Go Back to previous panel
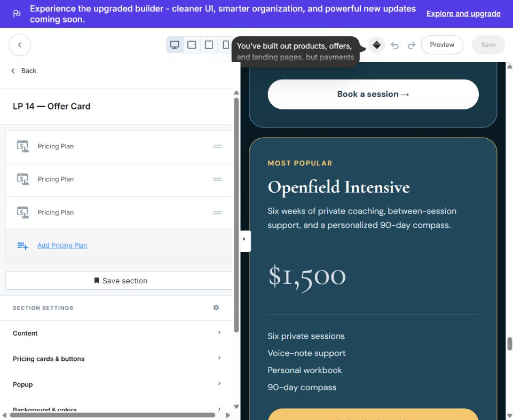513x420 pixels. tap(23, 70)
